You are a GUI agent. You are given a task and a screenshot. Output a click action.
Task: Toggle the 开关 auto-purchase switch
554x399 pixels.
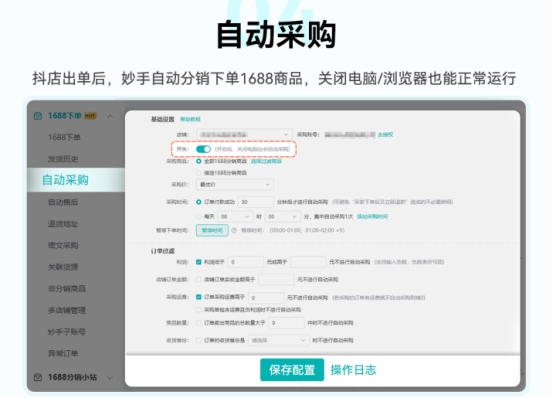point(204,149)
